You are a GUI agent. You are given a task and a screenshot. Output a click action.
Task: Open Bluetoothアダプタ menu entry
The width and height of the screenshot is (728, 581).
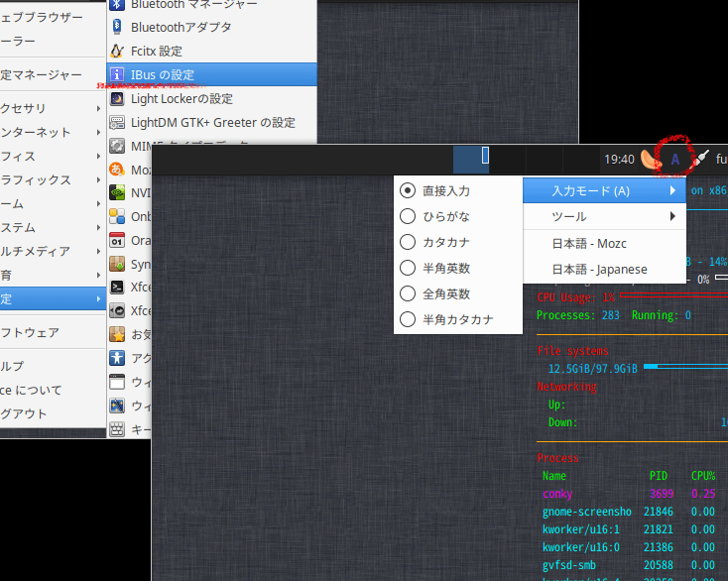[211, 27]
